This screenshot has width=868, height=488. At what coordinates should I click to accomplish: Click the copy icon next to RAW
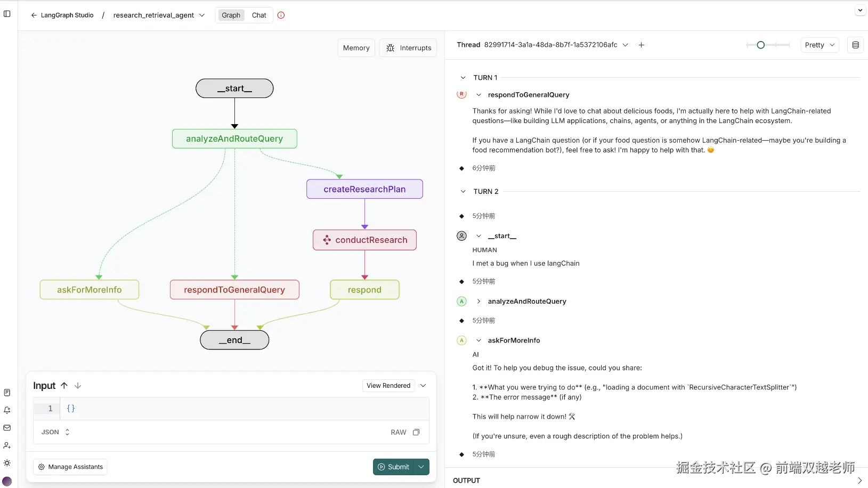(x=416, y=433)
